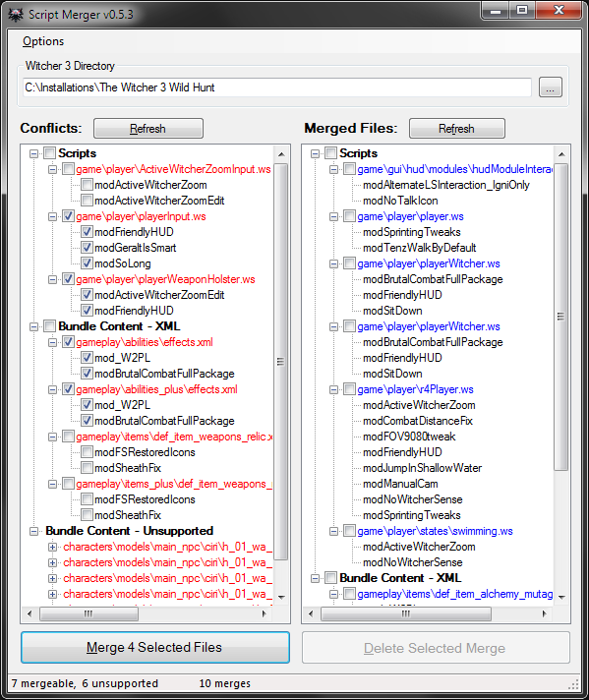The width and height of the screenshot is (589, 700).
Task: Select modCombatDistanceFix entry
Action: point(418,421)
